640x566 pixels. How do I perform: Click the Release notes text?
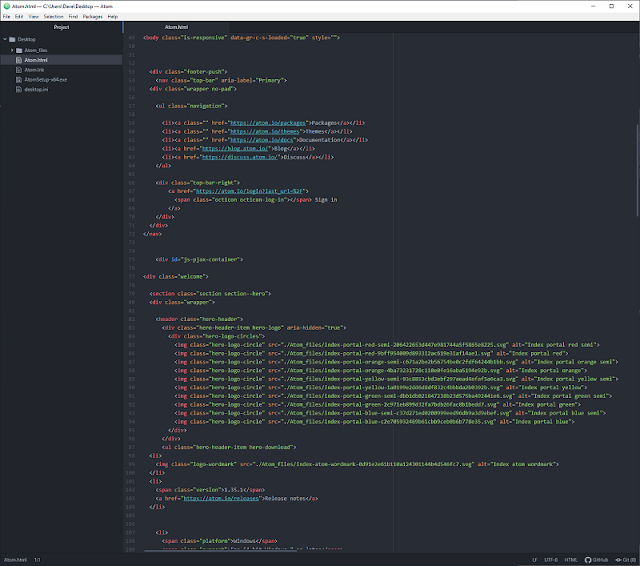click(x=284, y=498)
